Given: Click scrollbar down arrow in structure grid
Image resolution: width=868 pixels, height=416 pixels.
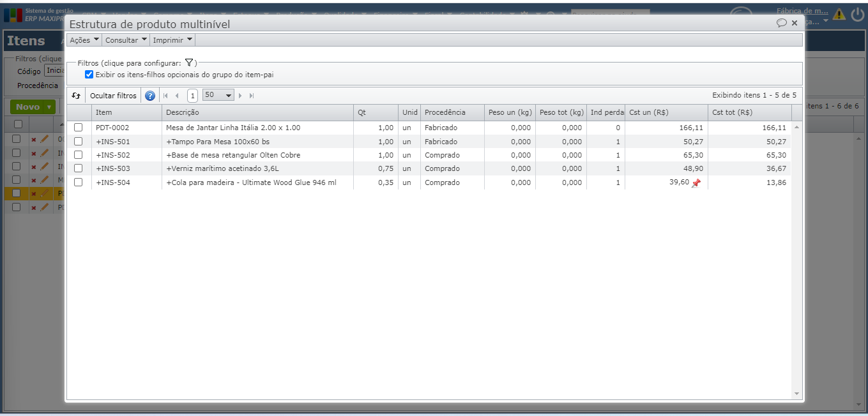Looking at the screenshot, I should click(x=796, y=394).
